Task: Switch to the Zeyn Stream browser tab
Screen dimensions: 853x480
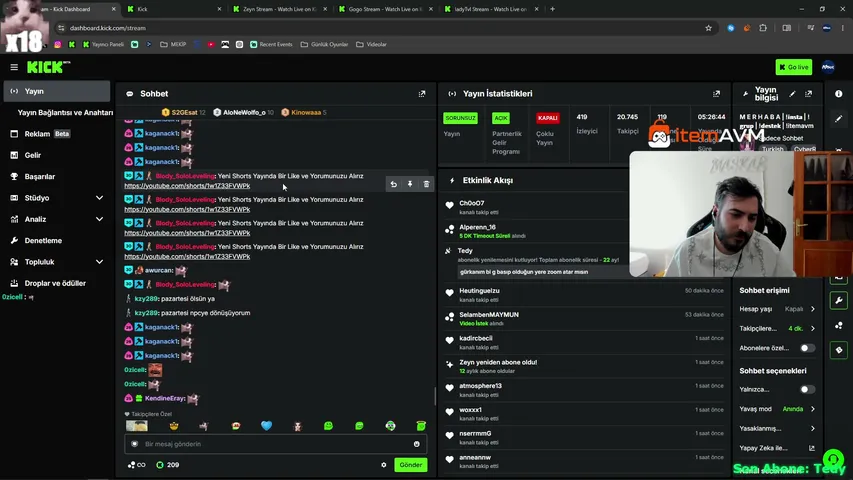Action: coord(280,9)
